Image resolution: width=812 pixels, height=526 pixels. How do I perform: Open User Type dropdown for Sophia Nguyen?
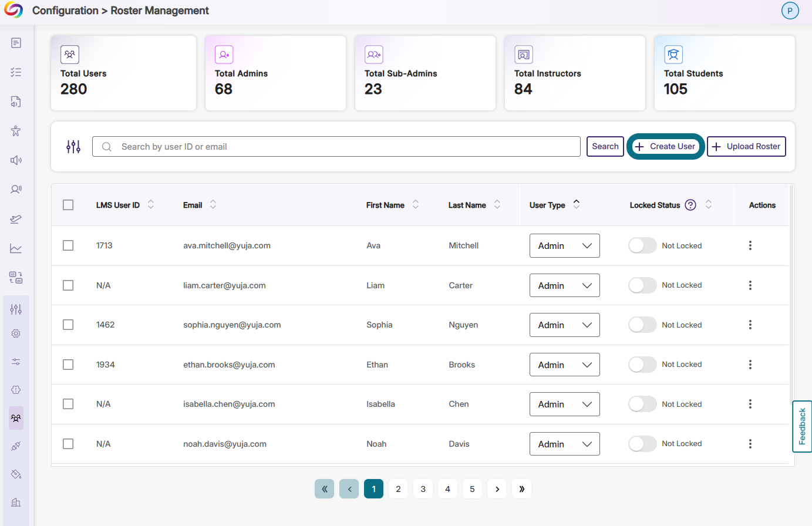565,325
